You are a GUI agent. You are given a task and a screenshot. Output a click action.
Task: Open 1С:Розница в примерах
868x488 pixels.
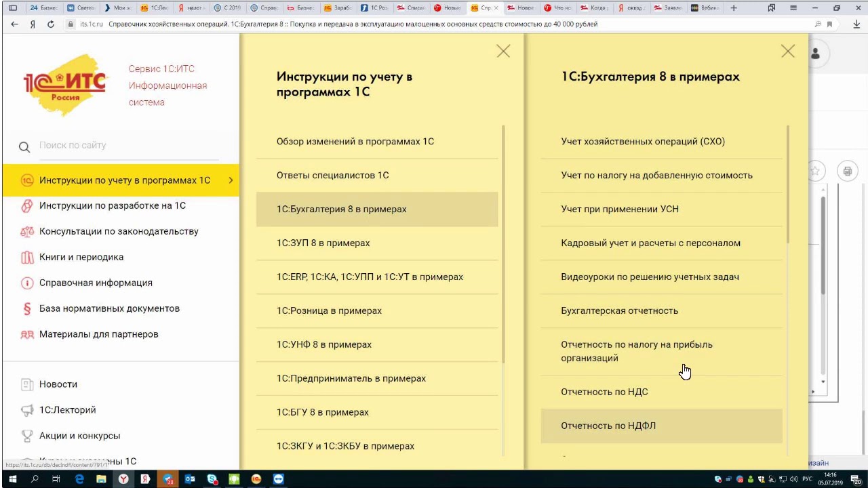[377, 311]
